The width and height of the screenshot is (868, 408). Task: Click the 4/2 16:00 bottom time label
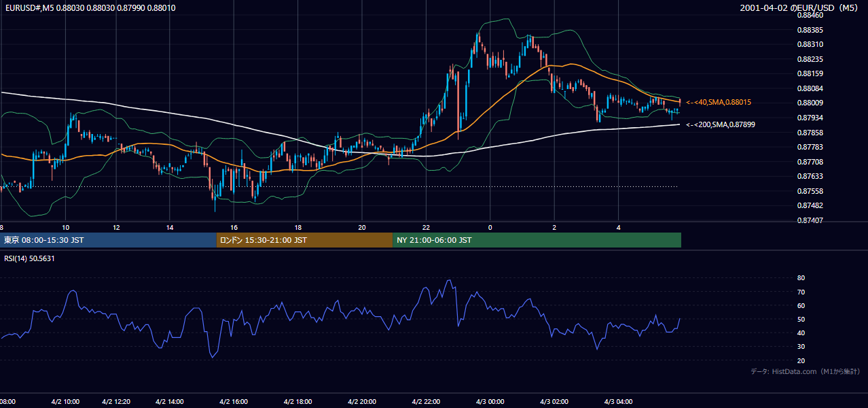click(x=234, y=401)
